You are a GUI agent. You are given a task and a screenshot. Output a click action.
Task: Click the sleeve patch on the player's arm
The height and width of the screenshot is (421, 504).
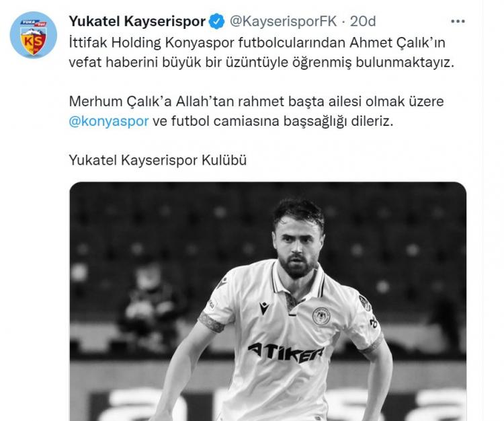click(x=366, y=302)
